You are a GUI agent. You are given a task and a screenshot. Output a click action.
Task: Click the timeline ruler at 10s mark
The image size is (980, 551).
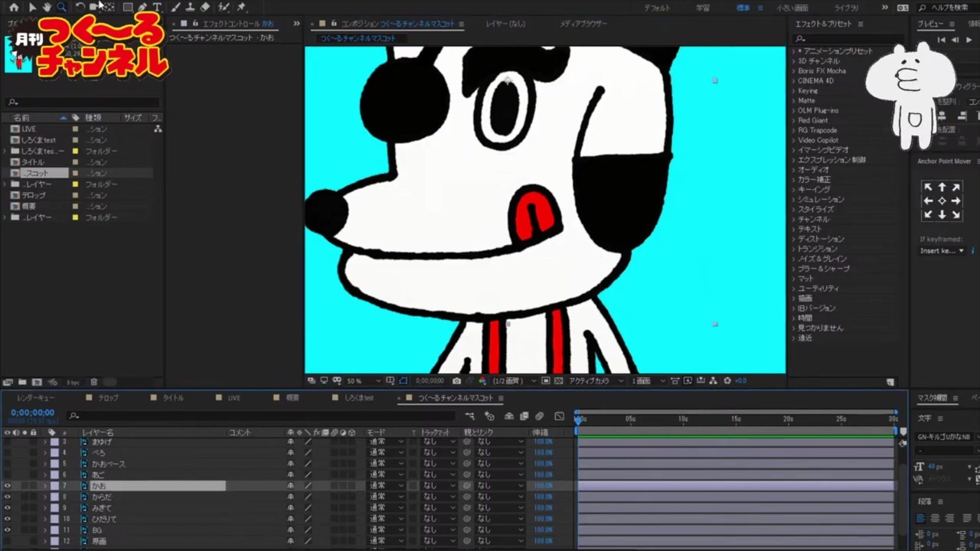point(683,419)
